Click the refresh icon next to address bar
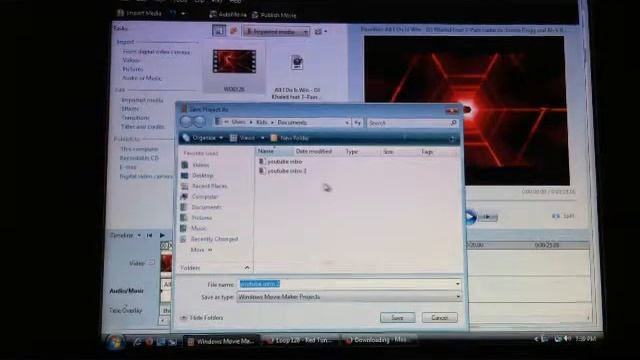 click(x=357, y=122)
